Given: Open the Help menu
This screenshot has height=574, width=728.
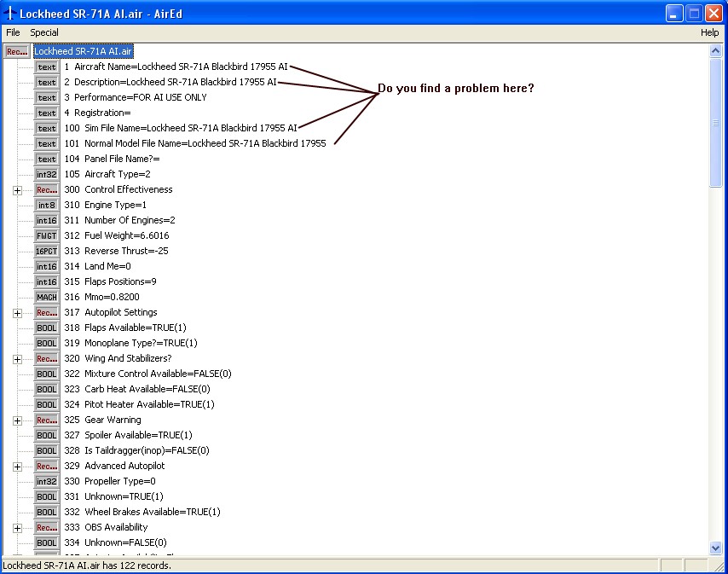Looking at the screenshot, I should coord(709,32).
